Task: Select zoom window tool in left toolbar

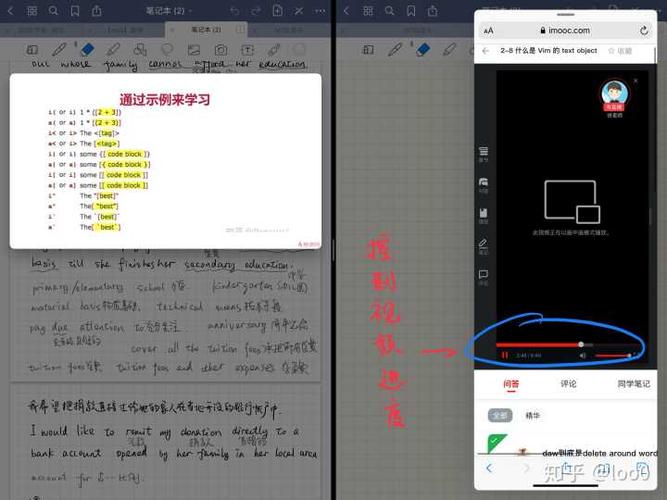Action: (x=32, y=50)
